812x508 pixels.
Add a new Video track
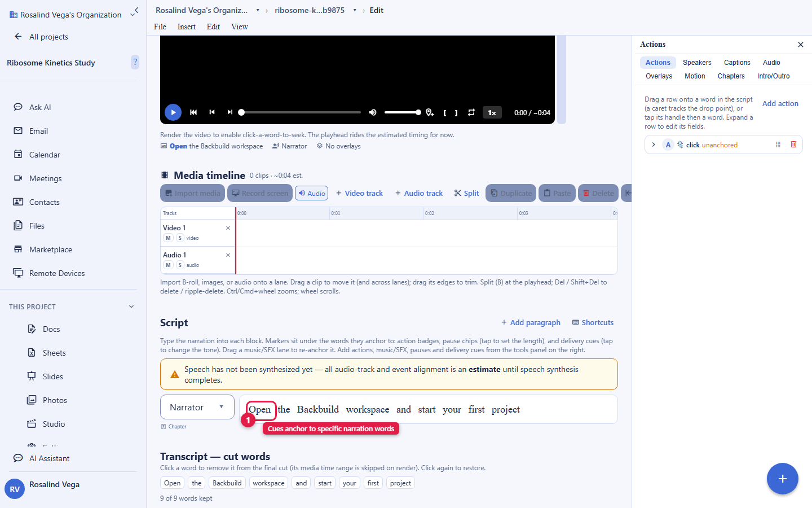point(359,193)
